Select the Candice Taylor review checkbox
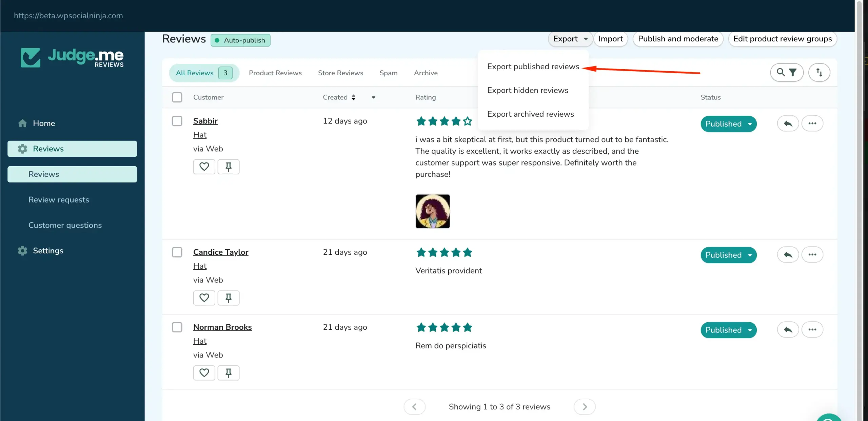Viewport: 868px width, 421px height. coord(177,252)
